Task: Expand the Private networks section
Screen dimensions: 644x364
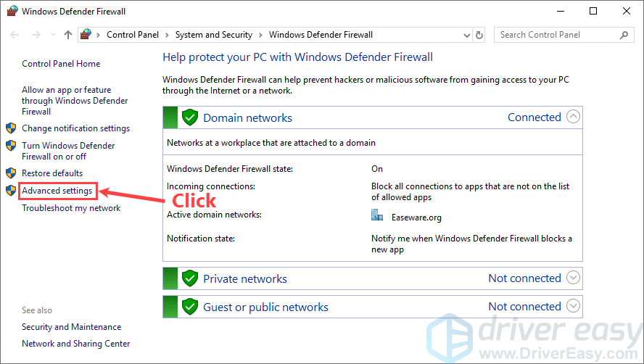Action: click(x=573, y=278)
